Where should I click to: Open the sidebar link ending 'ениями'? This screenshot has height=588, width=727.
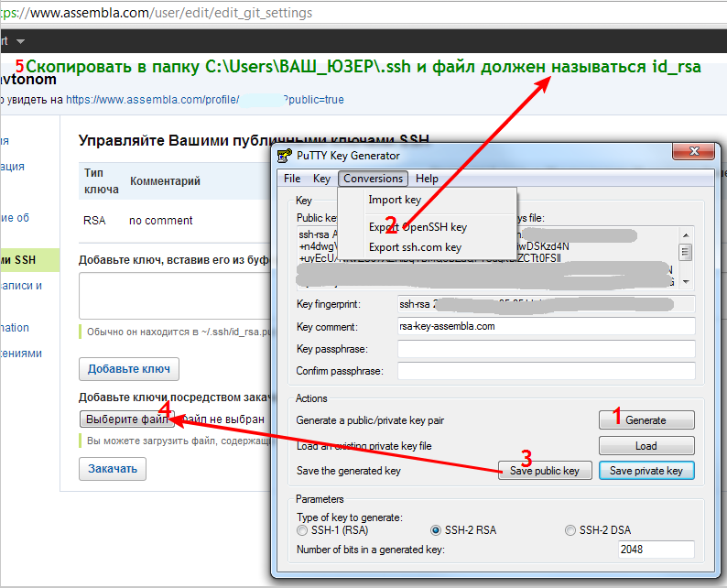pyautogui.click(x=21, y=353)
